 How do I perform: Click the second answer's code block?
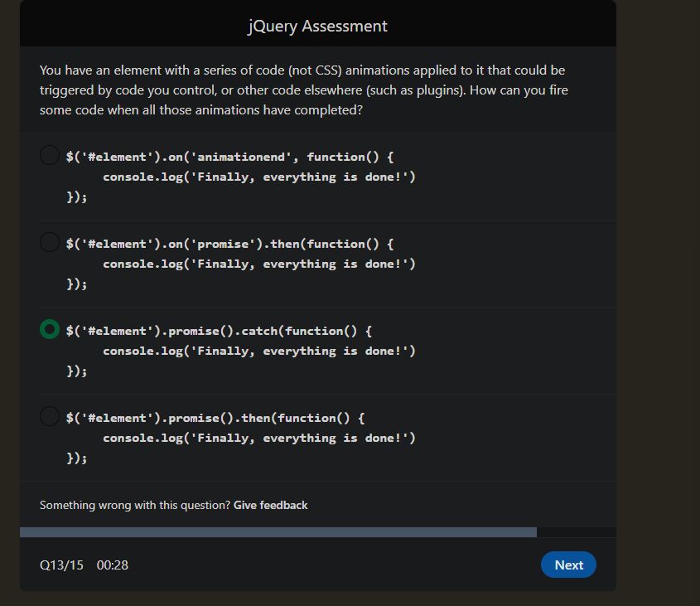click(x=240, y=263)
